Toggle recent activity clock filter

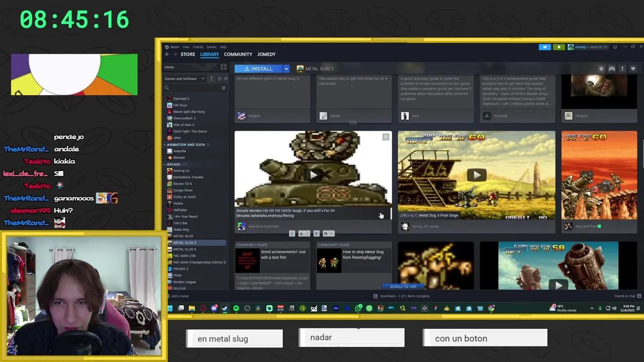pos(219,78)
